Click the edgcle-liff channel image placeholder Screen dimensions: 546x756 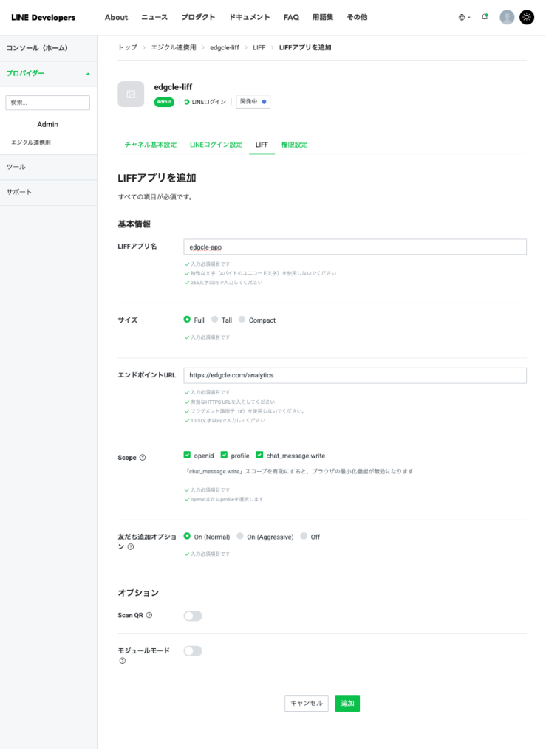(x=131, y=94)
